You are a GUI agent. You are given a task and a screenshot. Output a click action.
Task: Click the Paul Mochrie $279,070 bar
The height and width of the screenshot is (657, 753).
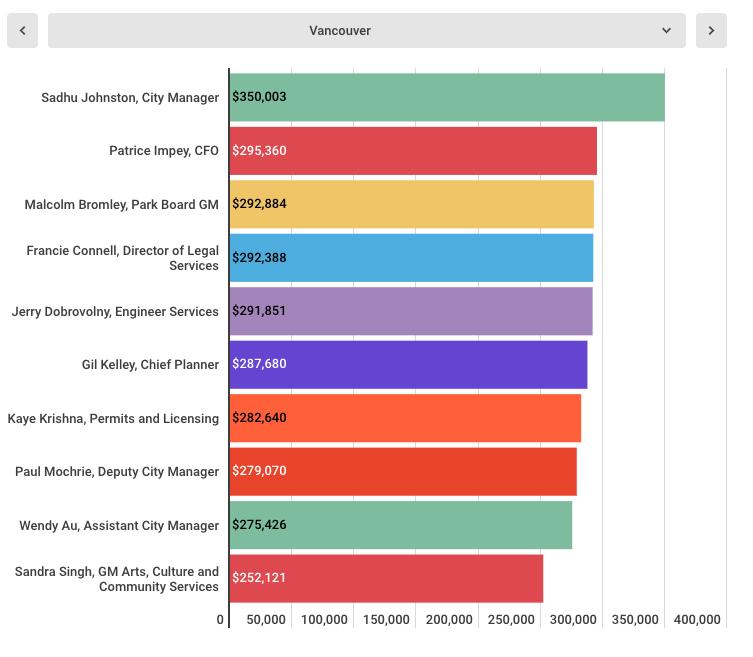403,471
